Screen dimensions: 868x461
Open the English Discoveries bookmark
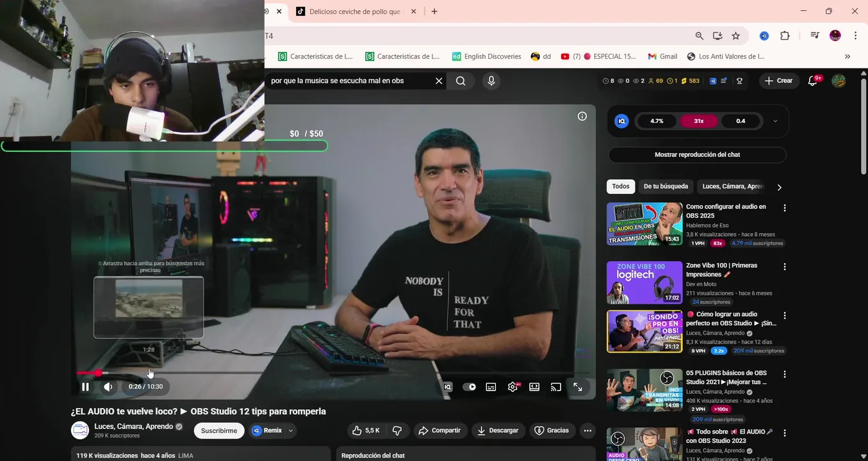487,56
